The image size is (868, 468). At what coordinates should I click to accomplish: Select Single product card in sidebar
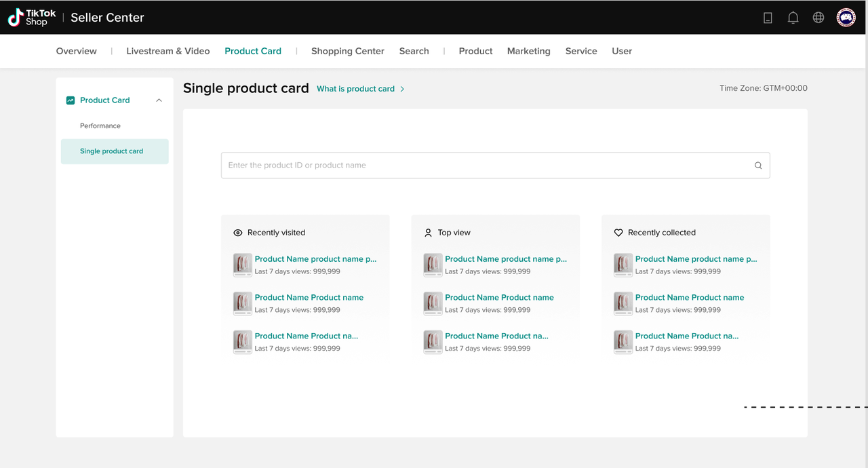(112, 151)
